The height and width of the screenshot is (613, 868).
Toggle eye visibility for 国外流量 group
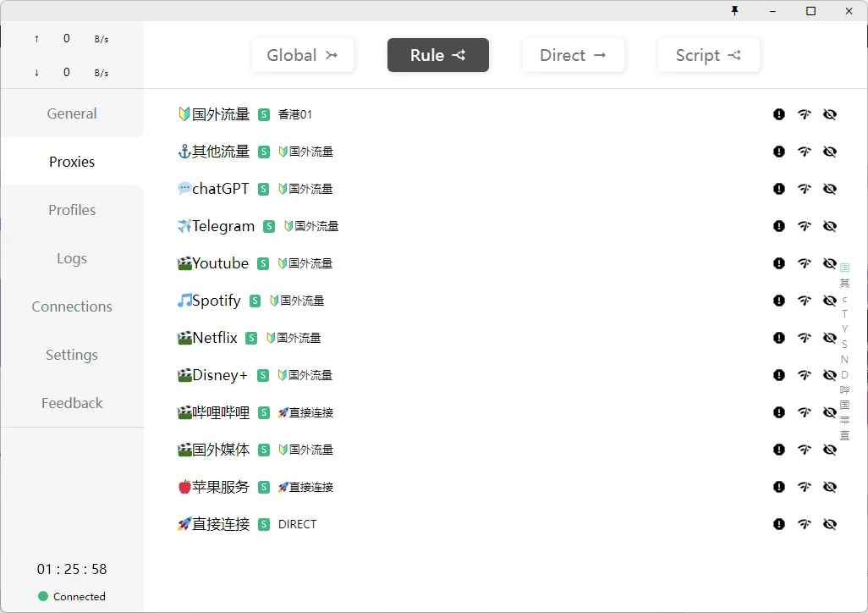830,114
